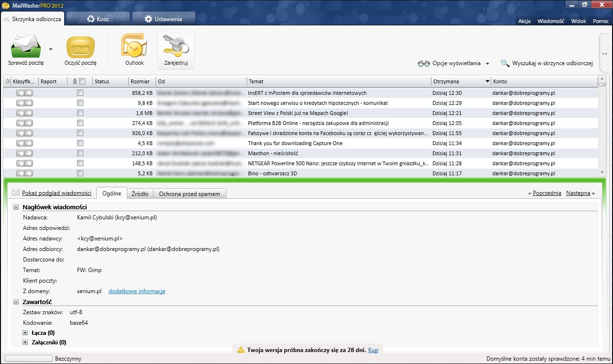Image resolution: width=613 pixels, height=364 pixels.
Task: Collapse the Nagłówek wiadomości section
Action: pos(16,207)
